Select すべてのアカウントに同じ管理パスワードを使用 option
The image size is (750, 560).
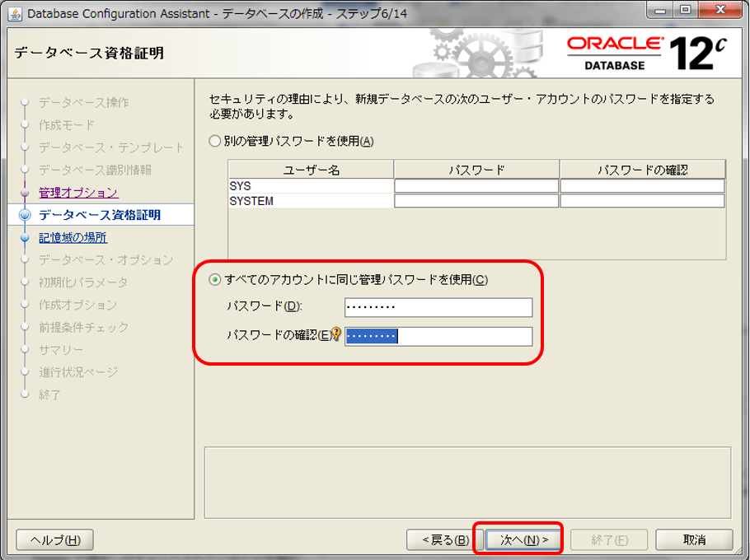point(215,279)
